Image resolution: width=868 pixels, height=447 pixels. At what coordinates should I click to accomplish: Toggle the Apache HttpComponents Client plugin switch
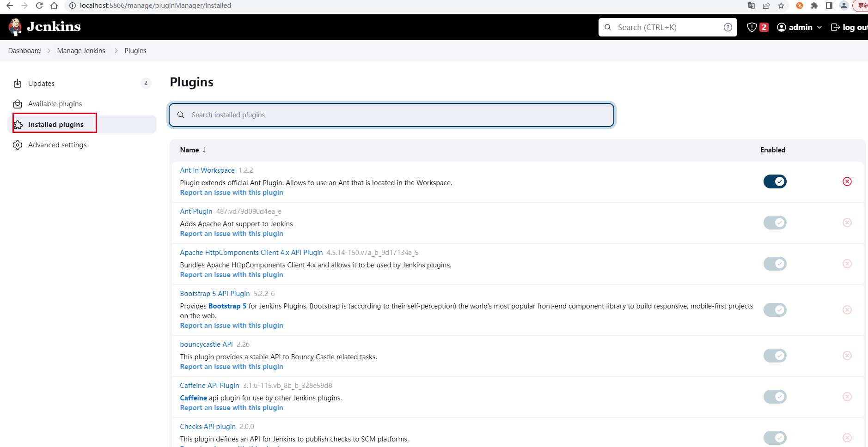click(775, 264)
